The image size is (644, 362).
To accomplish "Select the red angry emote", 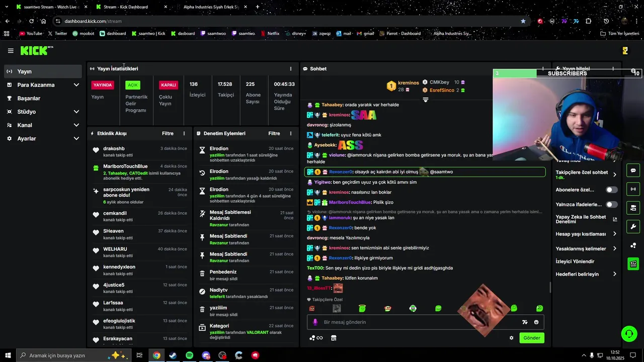I will click(312, 308).
